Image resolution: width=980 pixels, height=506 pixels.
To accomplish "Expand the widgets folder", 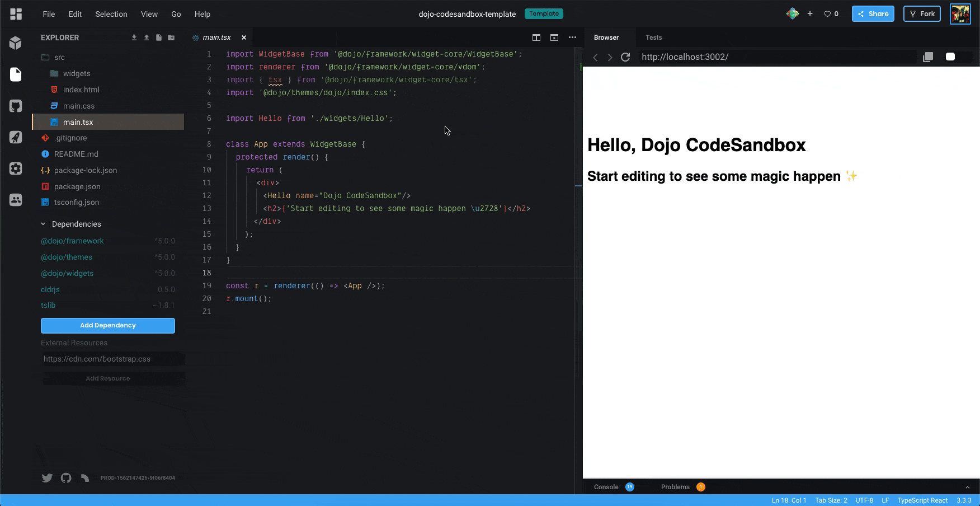I will [77, 73].
